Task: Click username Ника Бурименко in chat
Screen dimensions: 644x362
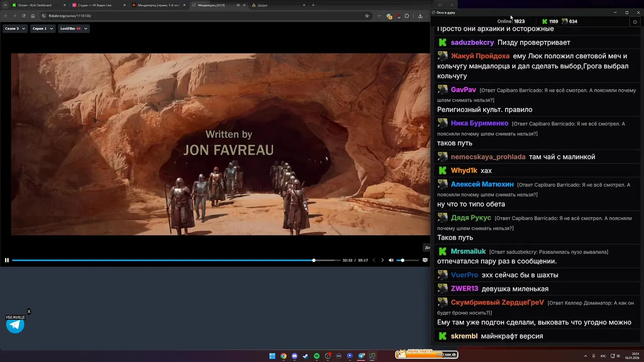Action: (x=479, y=123)
